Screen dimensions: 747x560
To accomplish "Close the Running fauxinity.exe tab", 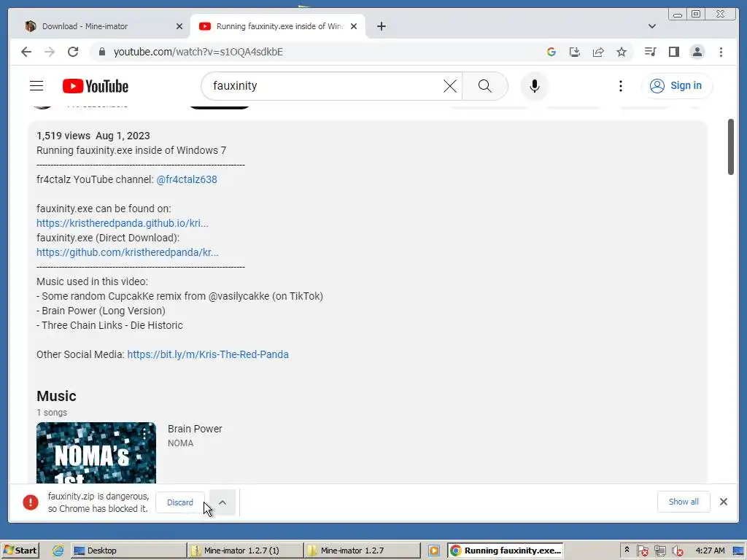I will coord(354,26).
